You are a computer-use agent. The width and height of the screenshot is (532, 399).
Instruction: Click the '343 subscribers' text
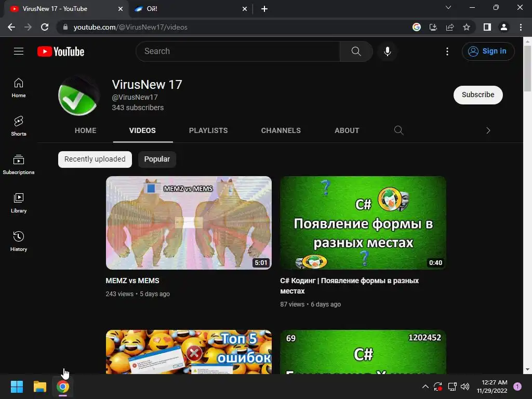tap(138, 108)
